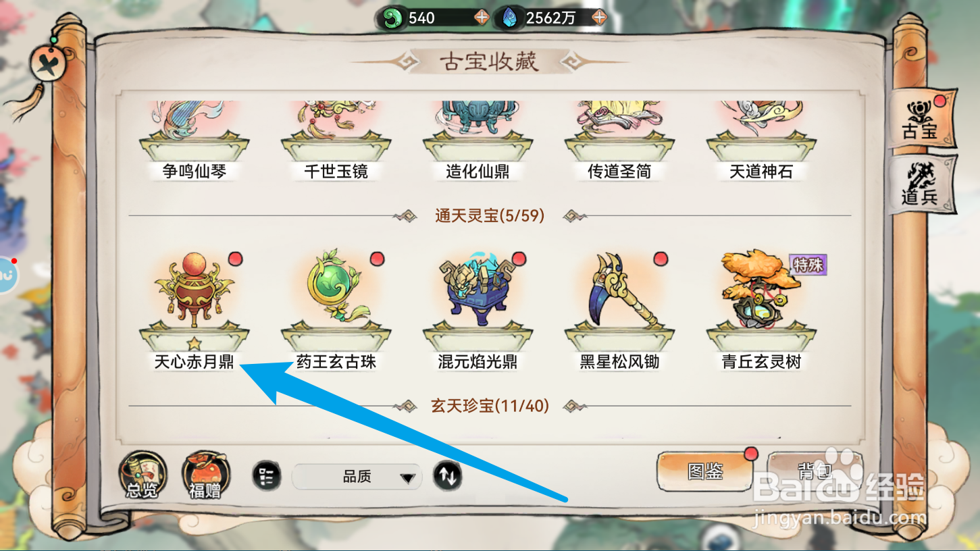Viewport: 980px width, 551px height.
Task: Toggle the list view filter icon
Action: click(x=267, y=477)
